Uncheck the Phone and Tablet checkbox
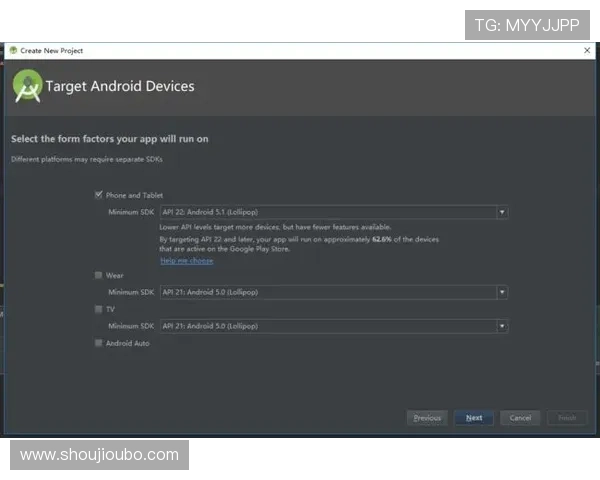The image size is (600, 480). point(98,195)
